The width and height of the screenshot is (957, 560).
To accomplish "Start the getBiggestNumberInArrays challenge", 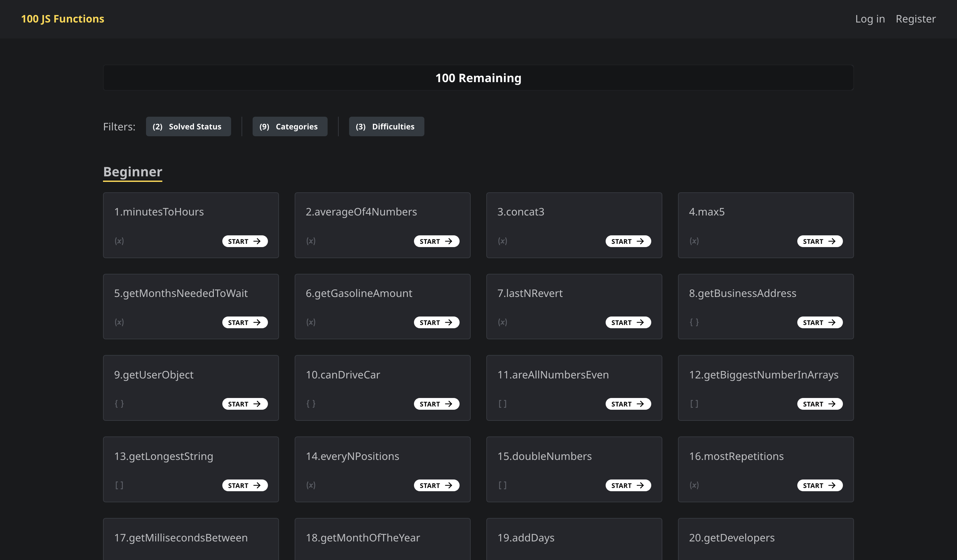I will point(820,404).
